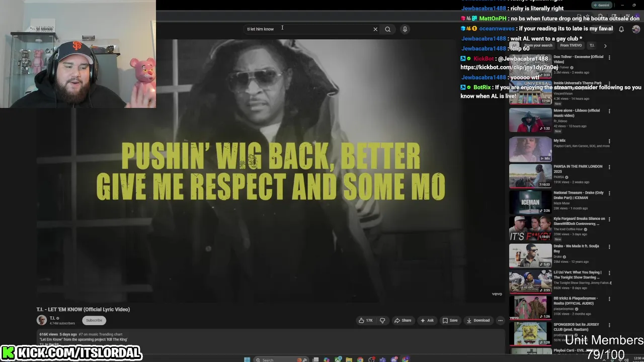Click 'Drake - We Made It ft. Soulja Boy' title
The height and width of the screenshot is (362, 644).
[577, 248]
